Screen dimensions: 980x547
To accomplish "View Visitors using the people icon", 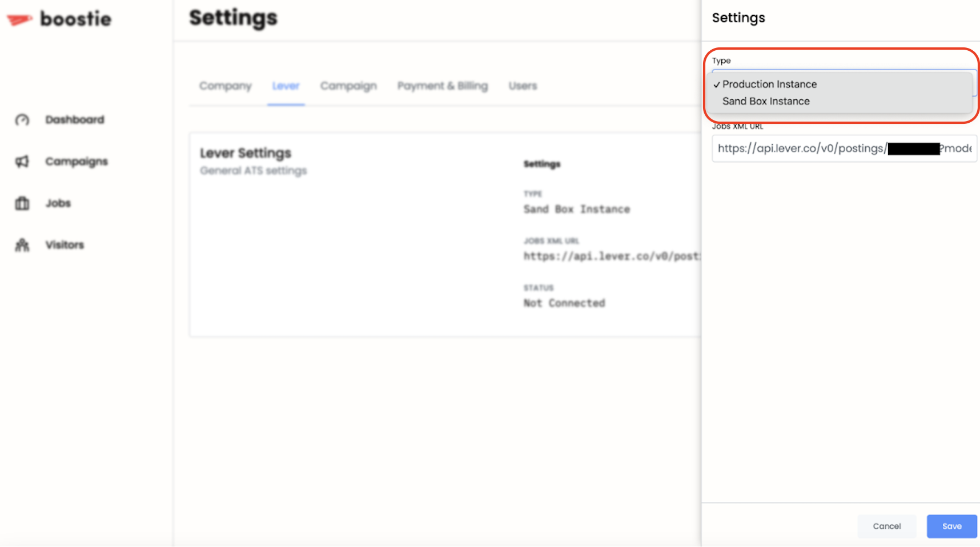I will (x=21, y=244).
